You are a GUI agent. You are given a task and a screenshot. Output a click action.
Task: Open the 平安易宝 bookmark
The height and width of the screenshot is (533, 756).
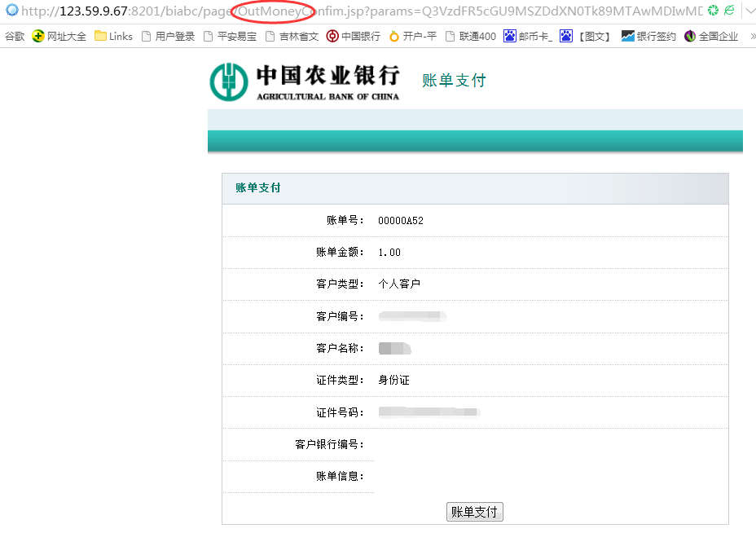230,36
